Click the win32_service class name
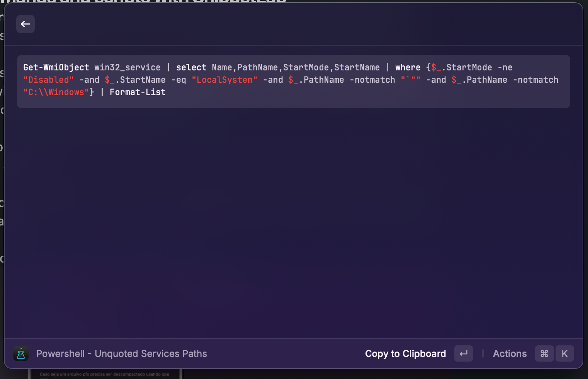The image size is (588, 379). click(127, 67)
